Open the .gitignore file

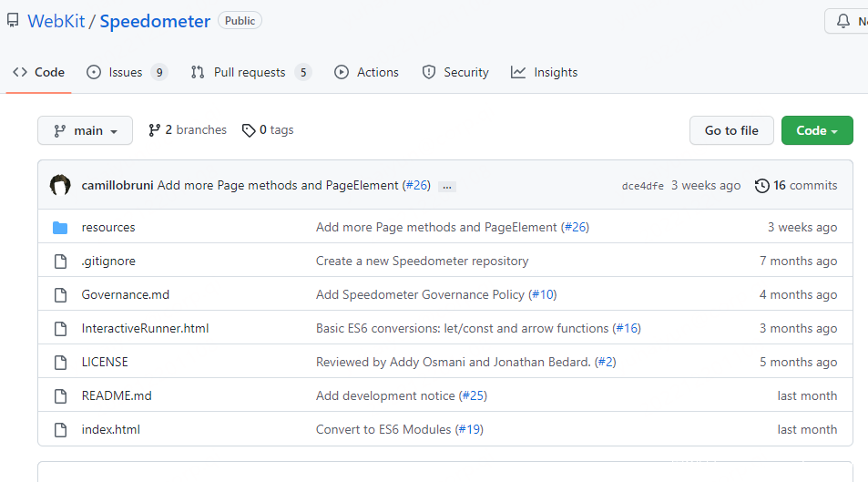[108, 261]
